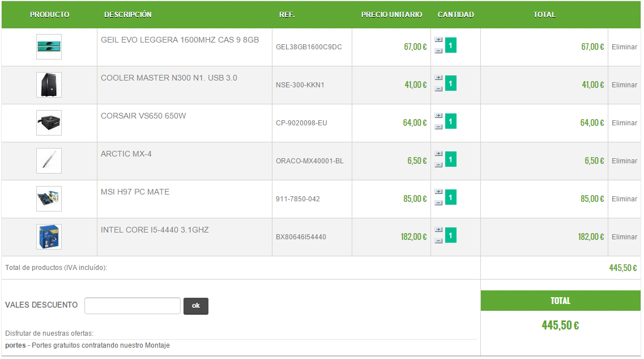Decrease quantity of INTEL CORE I5-4440
This screenshot has width=644, height=359.
tap(438, 240)
